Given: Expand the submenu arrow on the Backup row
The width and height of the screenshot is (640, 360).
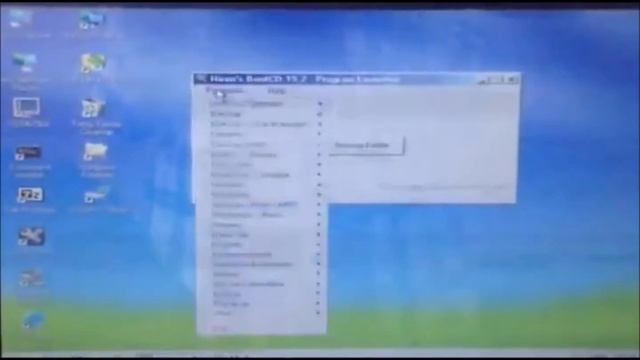Looking at the screenshot, I should click(320, 114).
